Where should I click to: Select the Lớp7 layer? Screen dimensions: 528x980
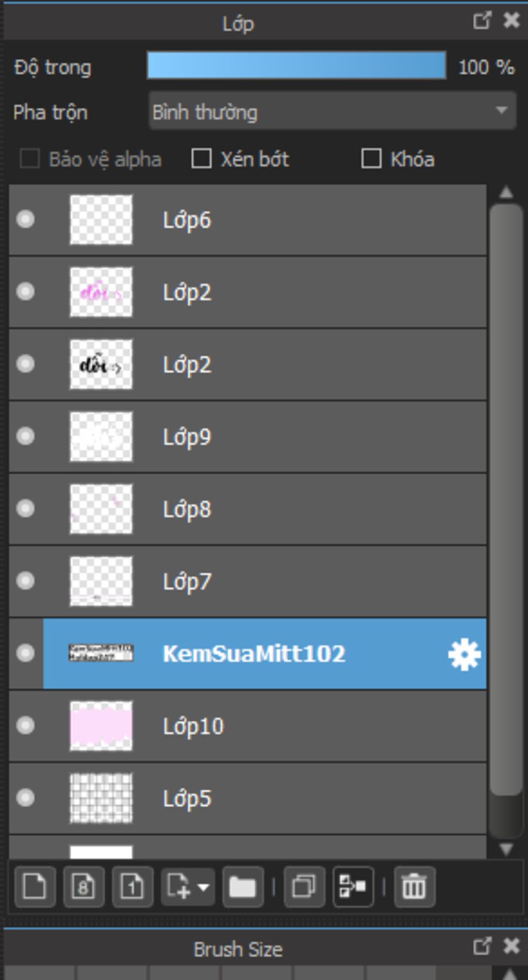coord(248,582)
